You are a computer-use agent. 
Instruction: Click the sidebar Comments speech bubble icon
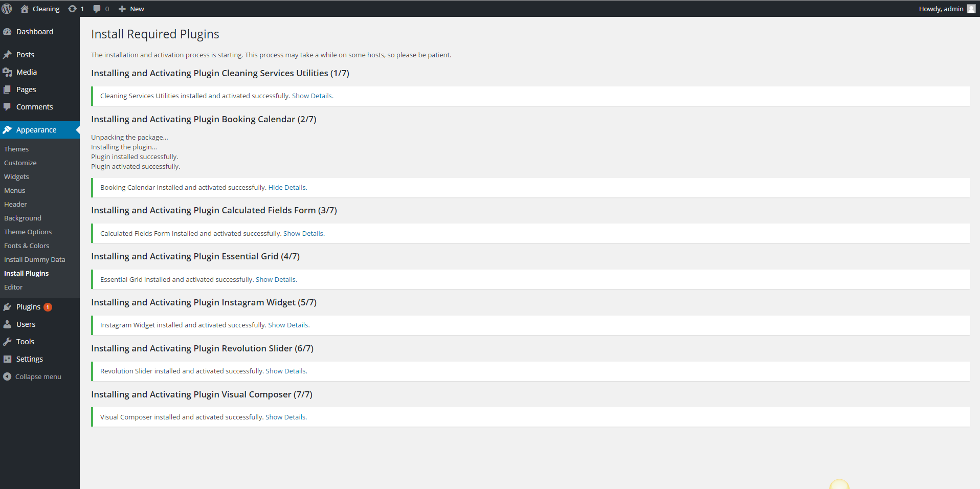click(7, 107)
